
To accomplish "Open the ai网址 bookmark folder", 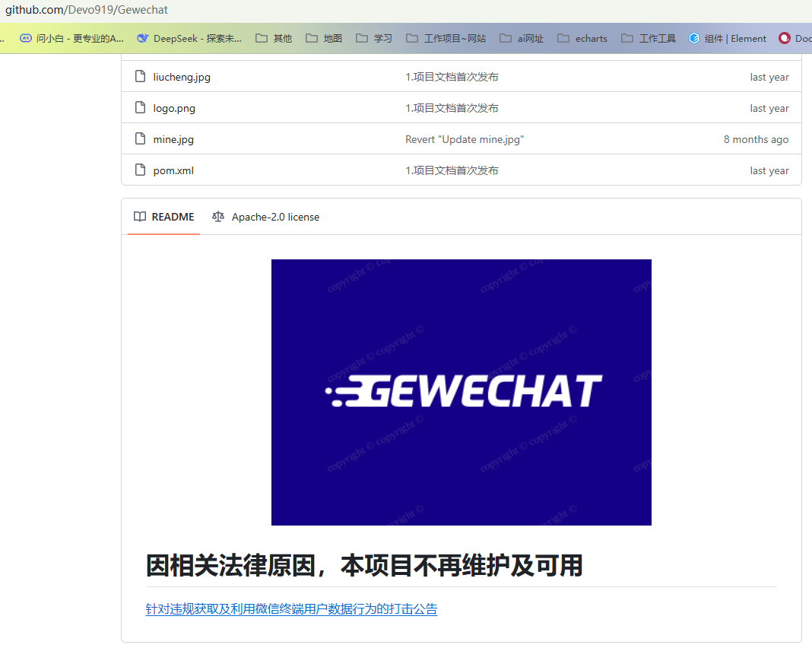I will [x=522, y=38].
